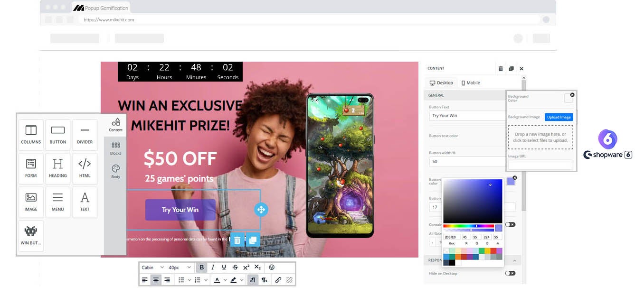Delete the selected button block on canvas
Screen dimensions: 644x304
tap(237, 240)
